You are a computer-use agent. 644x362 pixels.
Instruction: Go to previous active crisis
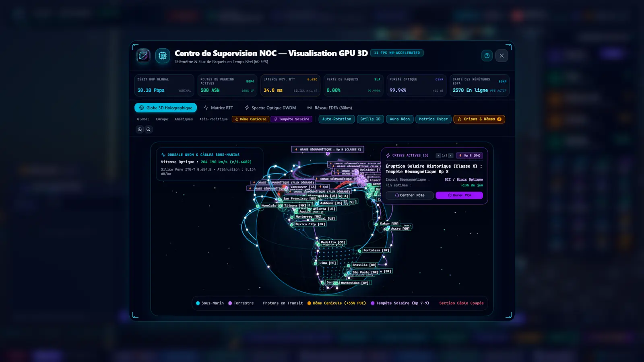[x=438, y=155]
